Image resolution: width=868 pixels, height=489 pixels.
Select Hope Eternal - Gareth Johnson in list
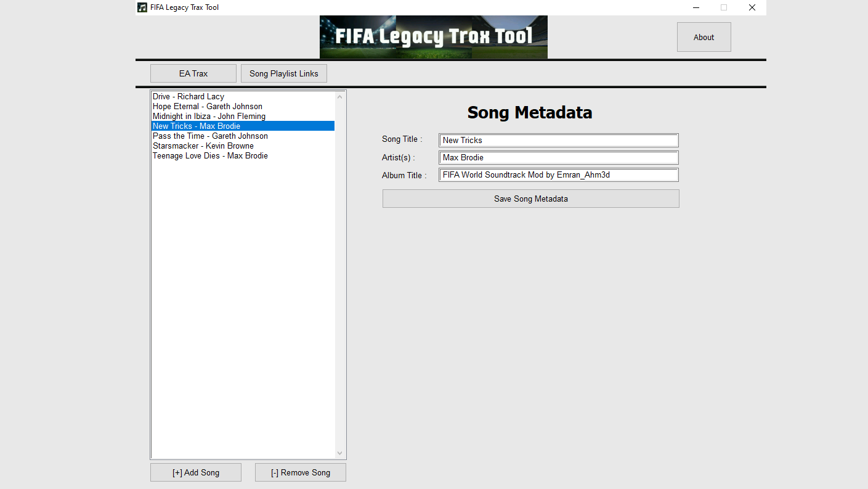pos(243,106)
